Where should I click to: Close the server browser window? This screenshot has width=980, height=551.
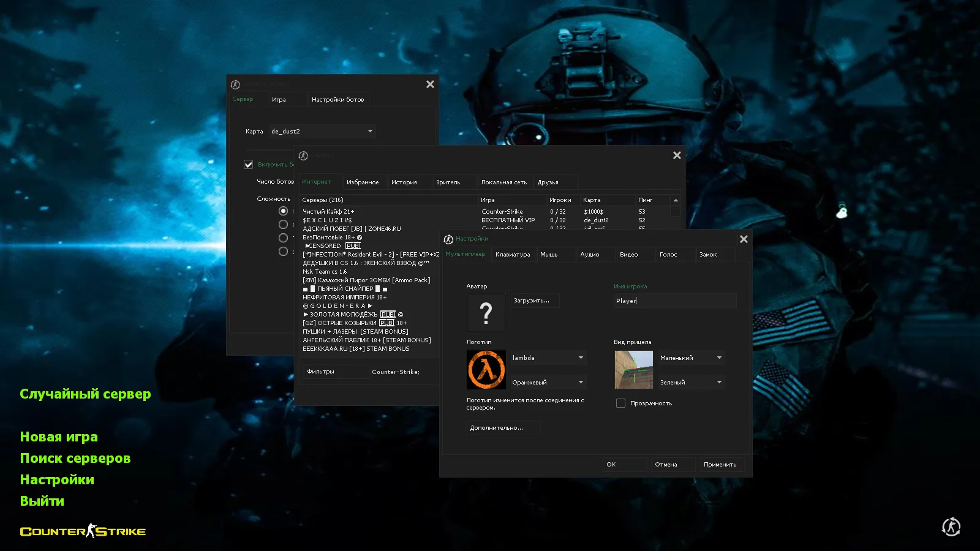677,156
